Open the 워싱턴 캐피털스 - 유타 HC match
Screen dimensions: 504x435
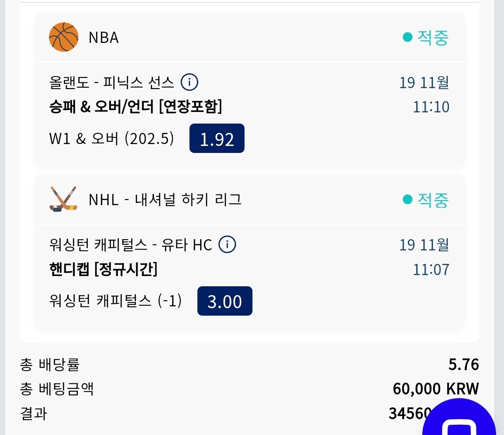(x=131, y=244)
